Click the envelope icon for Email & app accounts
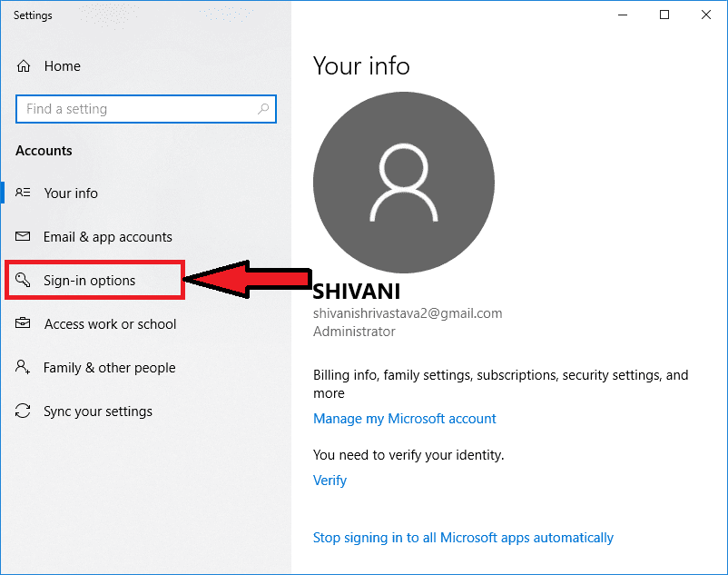This screenshot has height=575, width=728. [24, 236]
